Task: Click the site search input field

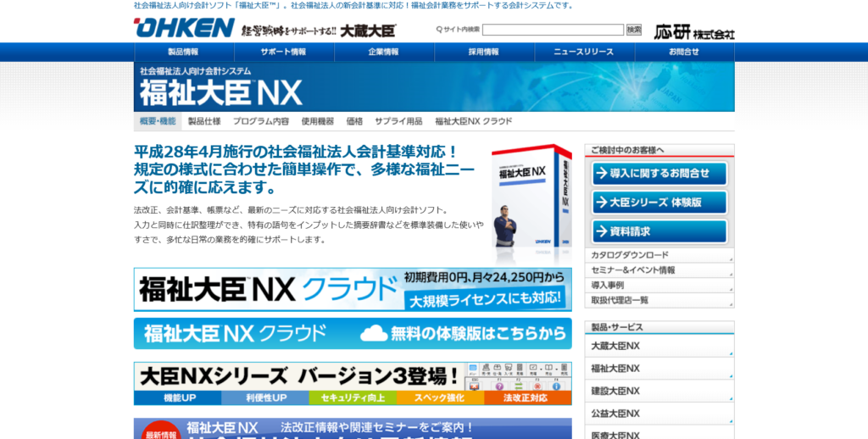Action: point(553,30)
